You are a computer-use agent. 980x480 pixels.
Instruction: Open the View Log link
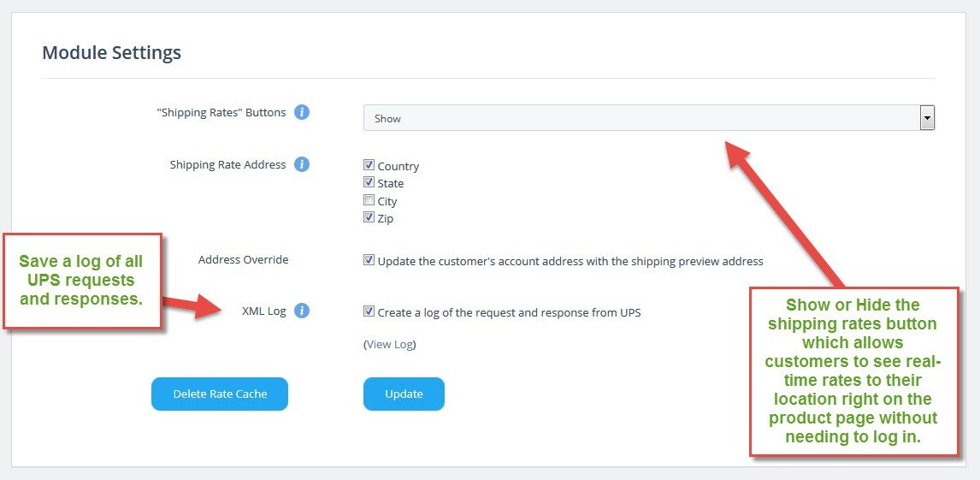391,344
